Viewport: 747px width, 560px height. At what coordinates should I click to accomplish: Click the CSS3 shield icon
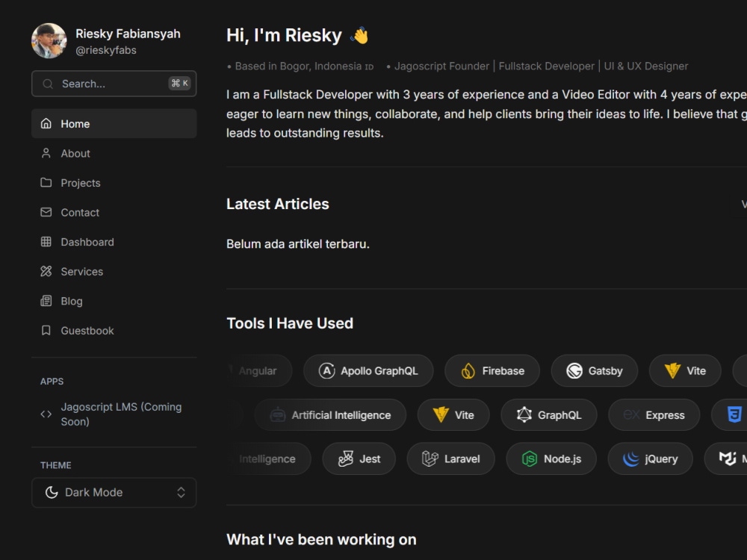(734, 414)
